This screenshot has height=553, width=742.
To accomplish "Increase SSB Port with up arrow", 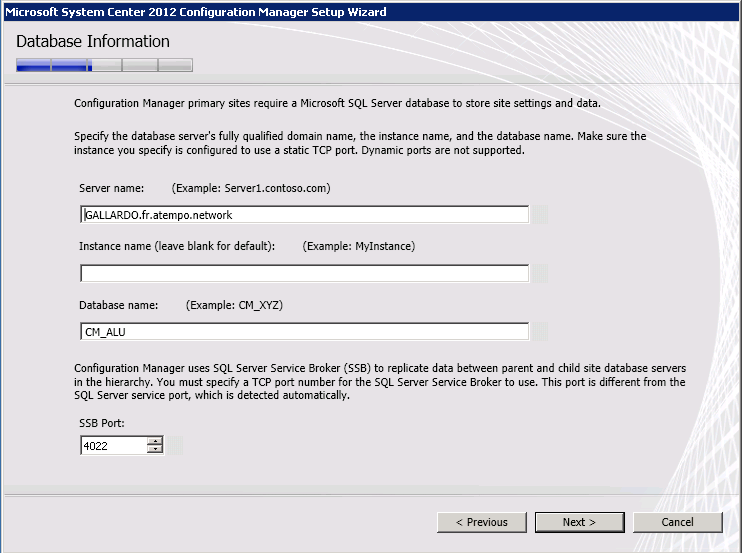I will coord(155,441).
